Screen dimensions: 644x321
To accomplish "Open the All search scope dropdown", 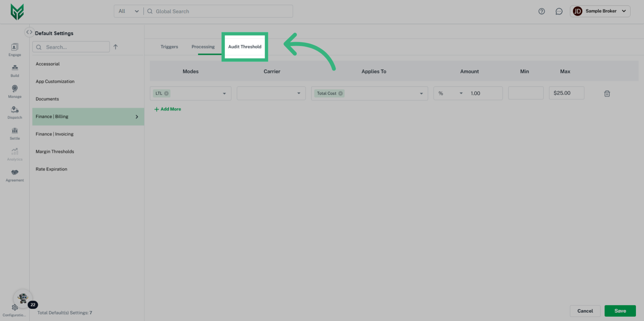I will coord(128,11).
